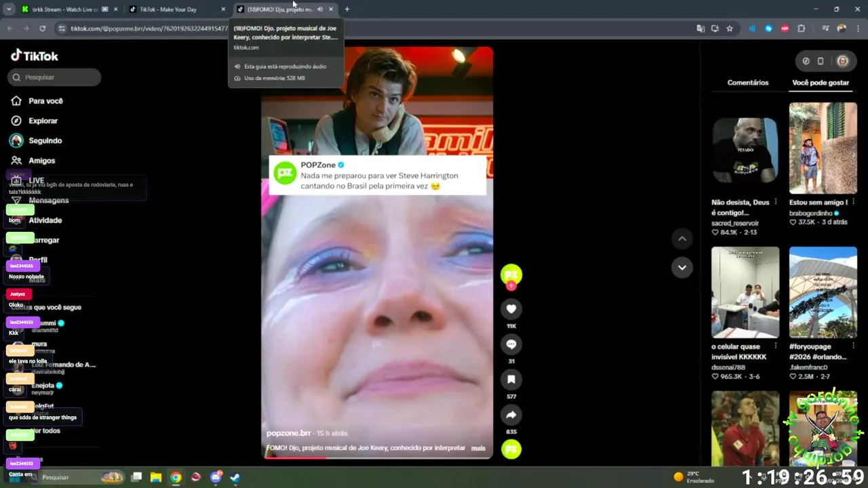Screen dimensions: 868x488
Task: Open Discord from the taskbar
Action: pyautogui.click(x=216, y=477)
